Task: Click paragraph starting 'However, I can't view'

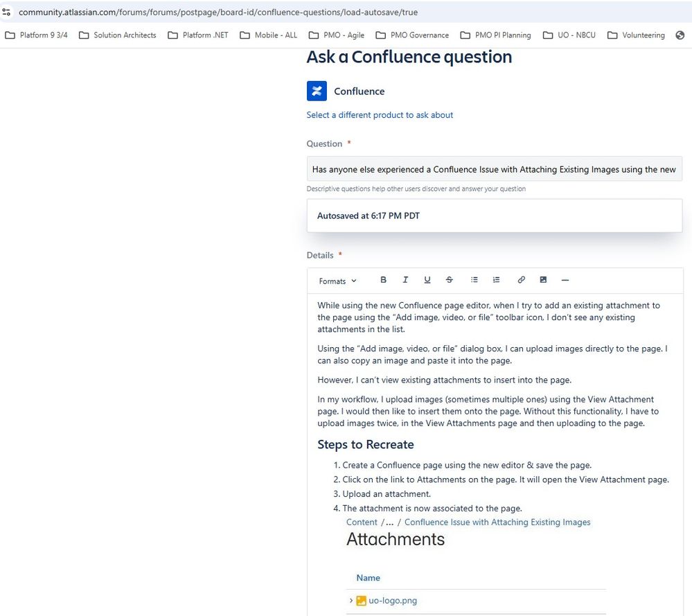Action: [x=445, y=380]
